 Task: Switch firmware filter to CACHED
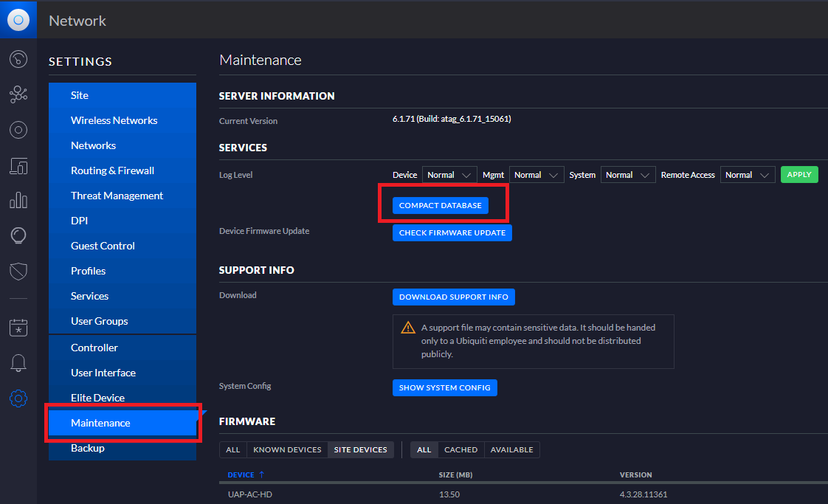[460, 449]
